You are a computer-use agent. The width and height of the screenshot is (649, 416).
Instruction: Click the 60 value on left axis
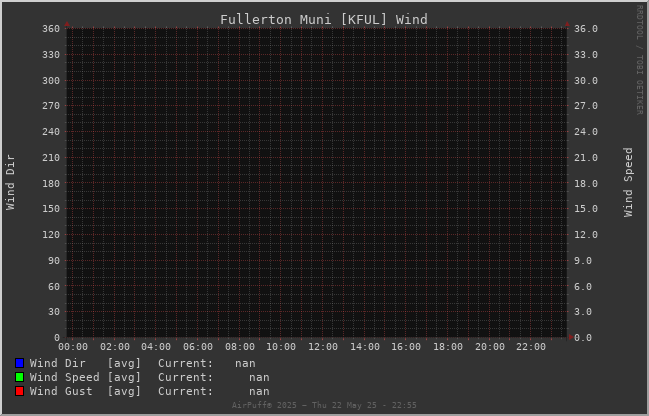point(54,286)
